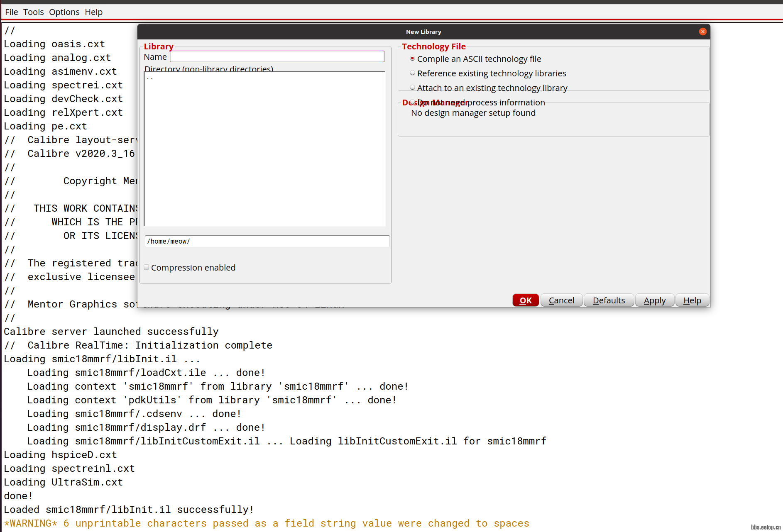Click the dialog's Help button
Viewport: 783px width, 532px height.
click(692, 300)
